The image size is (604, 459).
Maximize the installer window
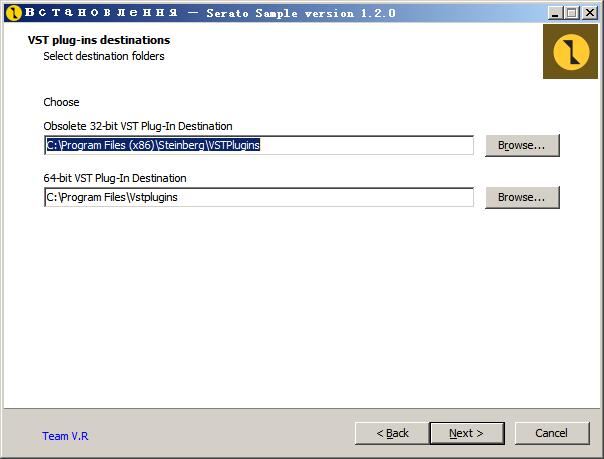[572, 13]
